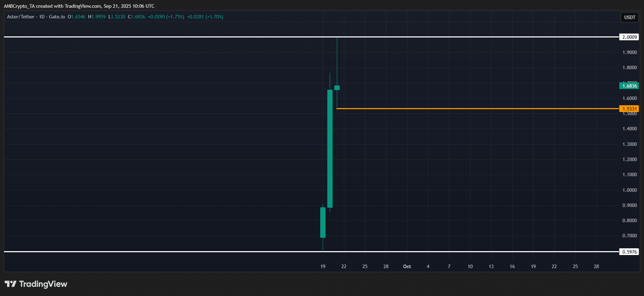Click the close value C1.6836 in the header
Screen dimensions: 644x296
(136, 17)
